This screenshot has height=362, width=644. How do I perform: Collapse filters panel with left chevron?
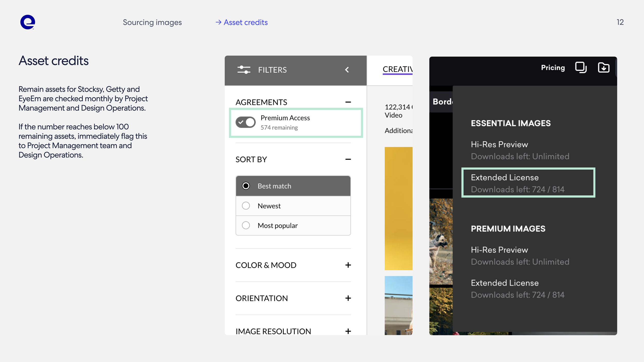pyautogui.click(x=347, y=70)
